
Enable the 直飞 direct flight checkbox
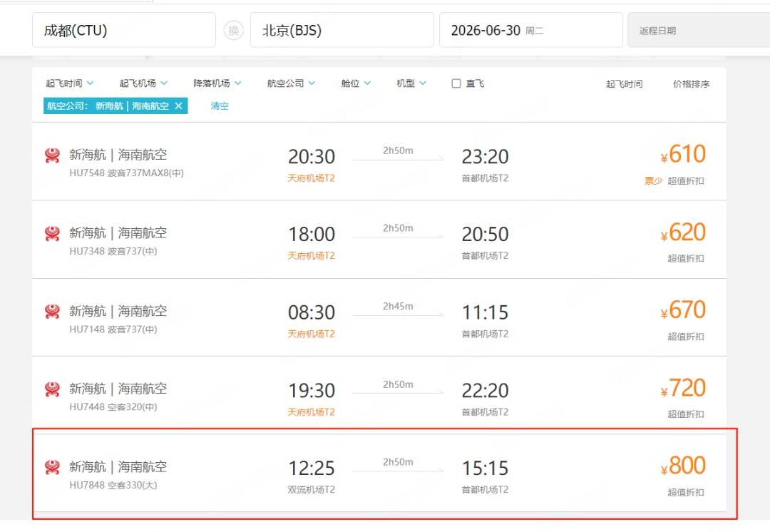[x=456, y=83]
